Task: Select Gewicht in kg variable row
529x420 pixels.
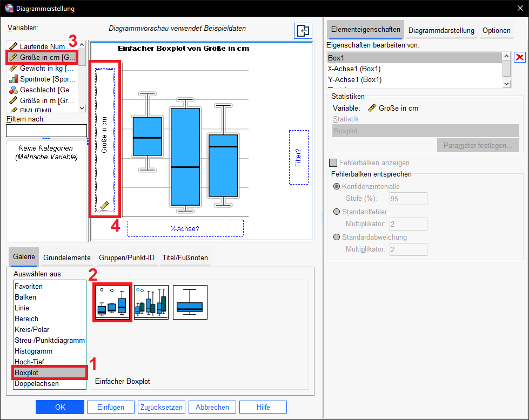Action: [43, 68]
